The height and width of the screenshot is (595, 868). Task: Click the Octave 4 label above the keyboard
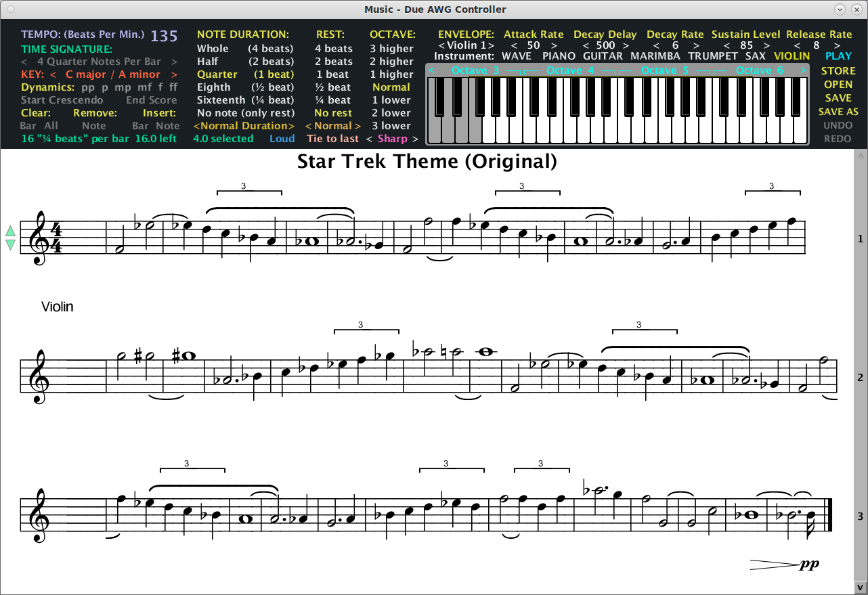pos(570,70)
